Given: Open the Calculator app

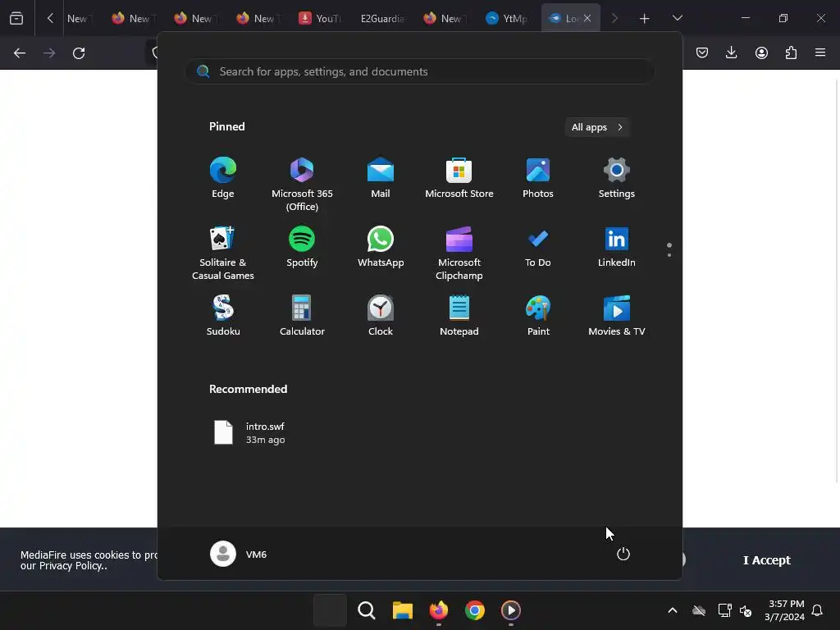Looking at the screenshot, I should (302, 316).
